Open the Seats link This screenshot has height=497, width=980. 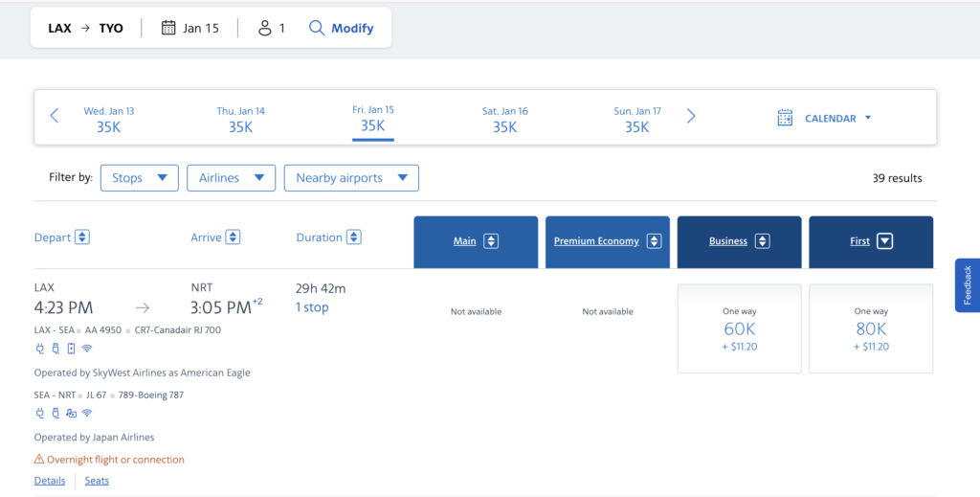click(97, 481)
